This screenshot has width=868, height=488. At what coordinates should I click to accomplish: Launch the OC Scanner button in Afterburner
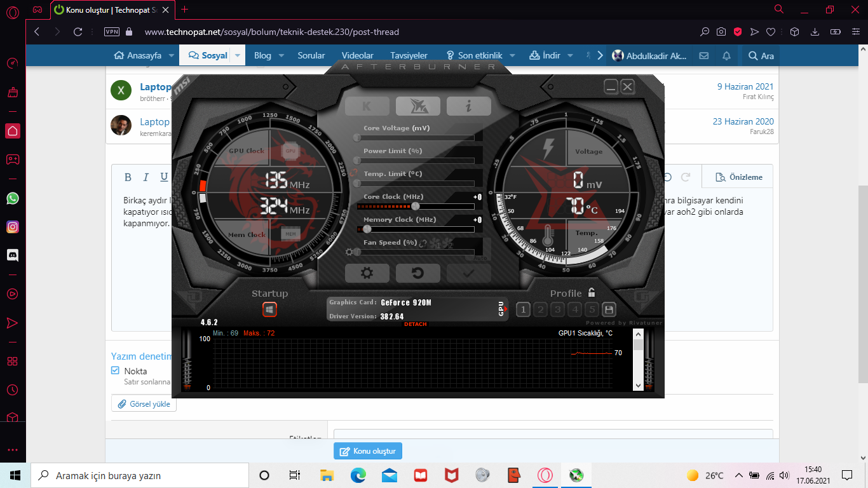coord(417,106)
